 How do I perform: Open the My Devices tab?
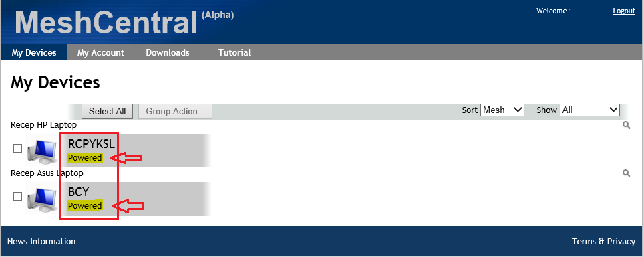34,52
